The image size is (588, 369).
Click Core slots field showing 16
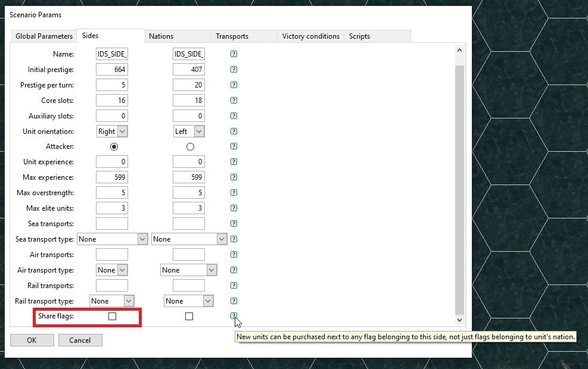tap(112, 101)
